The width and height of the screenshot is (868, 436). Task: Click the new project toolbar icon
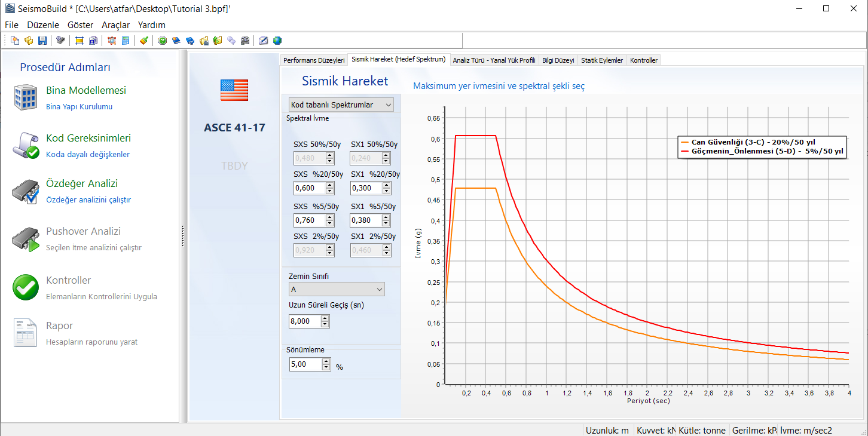[x=15, y=41]
